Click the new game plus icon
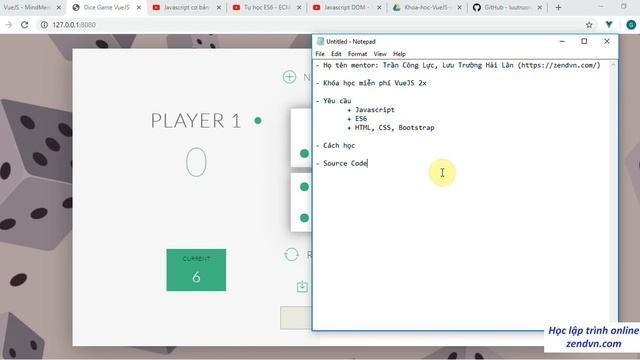 (x=289, y=77)
